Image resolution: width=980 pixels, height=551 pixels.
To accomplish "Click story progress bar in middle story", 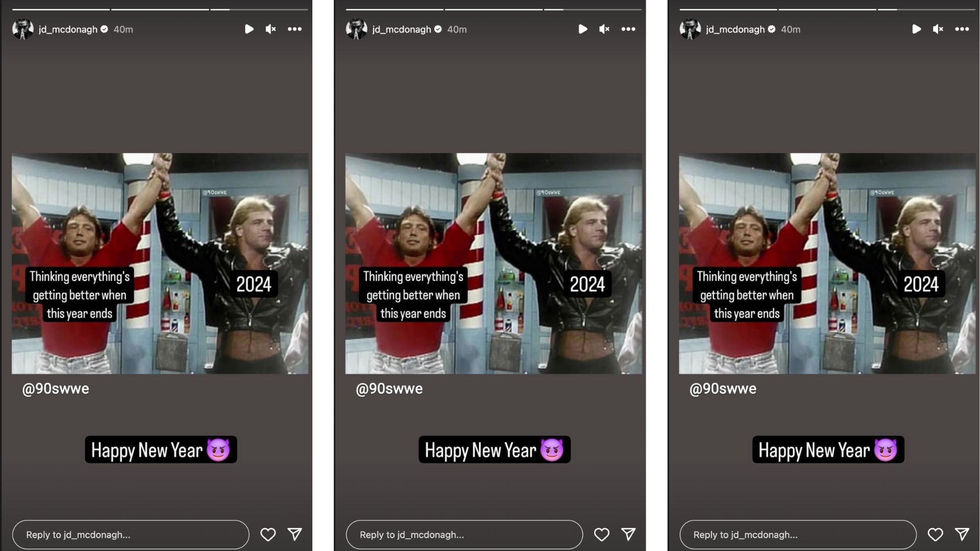I will coord(494,9).
